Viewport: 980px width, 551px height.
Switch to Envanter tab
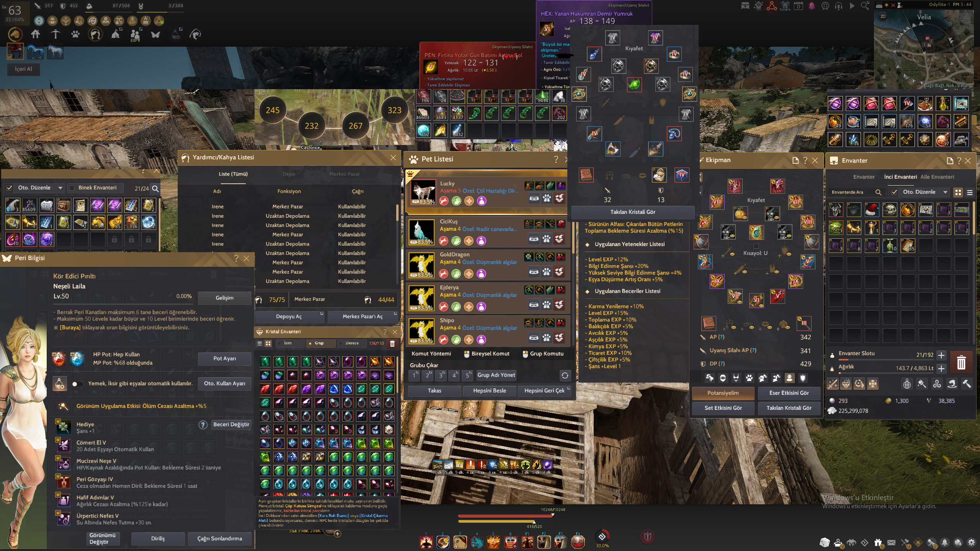click(864, 177)
